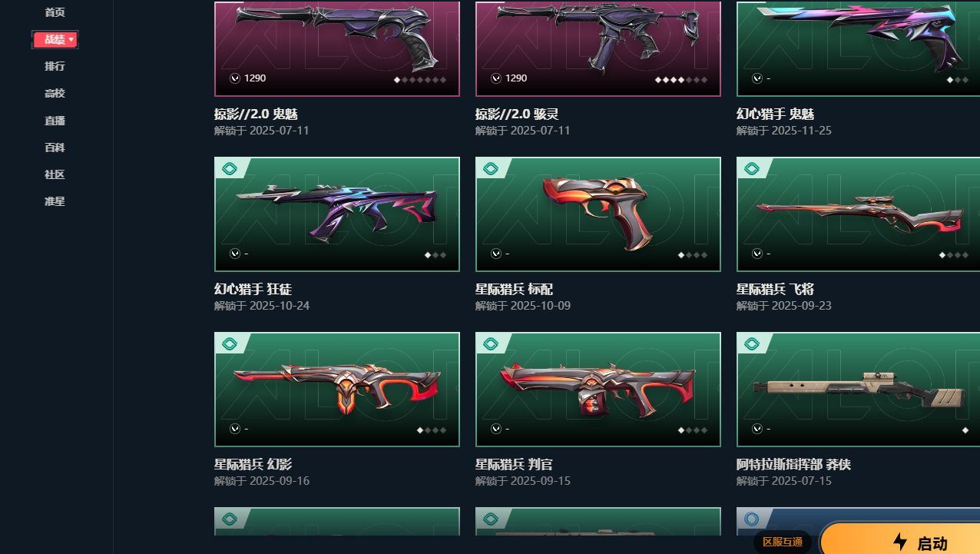Open the 星际猎兵 判官 weapon thumbnail
Image resolution: width=980 pixels, height=554 pixels.
point(598,390)
